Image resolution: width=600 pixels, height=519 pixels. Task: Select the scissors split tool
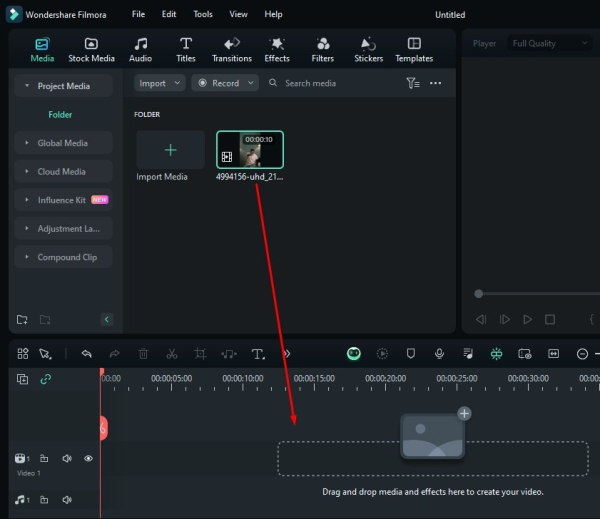point(172,354)
